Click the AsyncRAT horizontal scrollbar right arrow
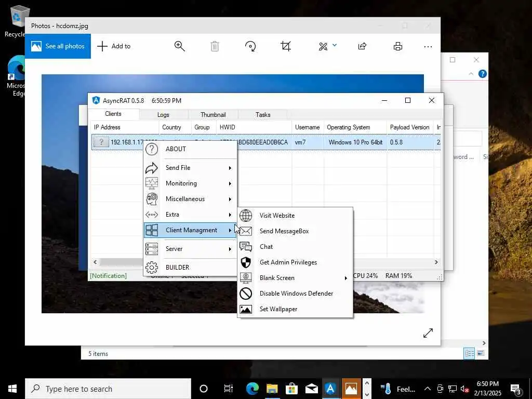The height and width of the screenshot is (399, 532). pyautogui.click(x=436, y=262)
